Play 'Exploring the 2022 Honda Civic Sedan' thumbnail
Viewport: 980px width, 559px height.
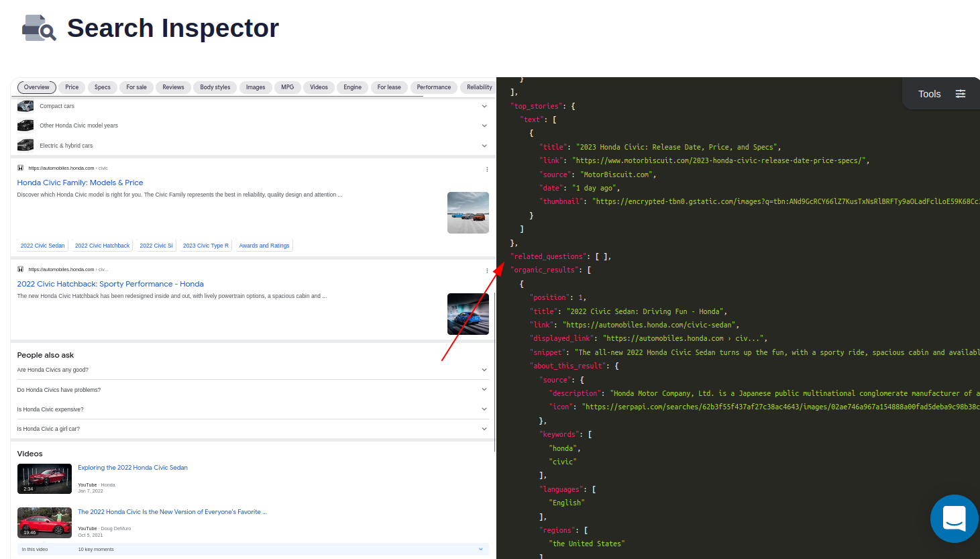pyautogui.click(x=44, y=478)
